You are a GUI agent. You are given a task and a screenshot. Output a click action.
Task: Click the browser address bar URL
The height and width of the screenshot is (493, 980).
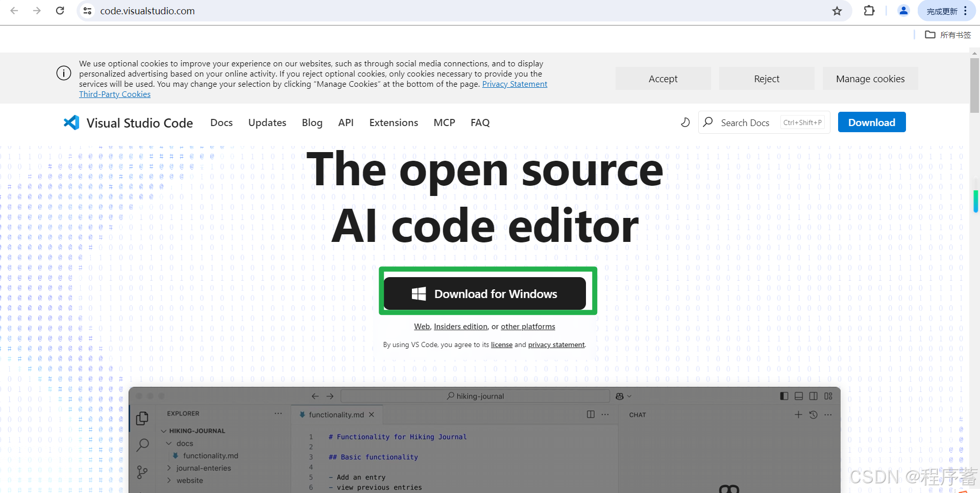pos(148,11)
